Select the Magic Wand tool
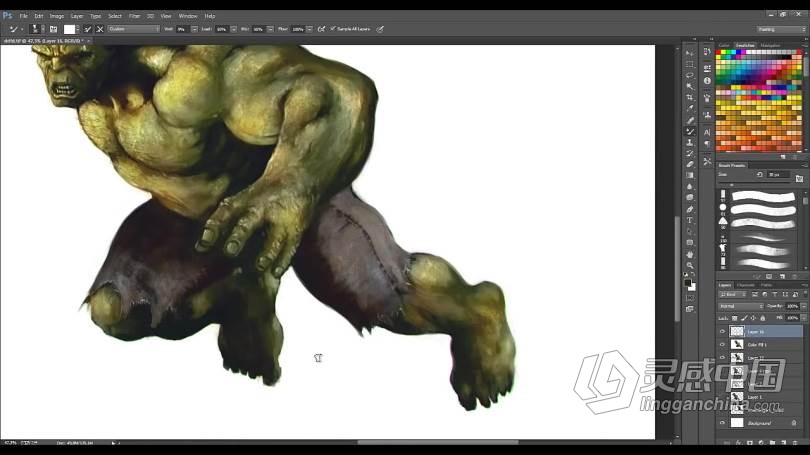Viewport: 810px width, 455px height. [690, 86]
